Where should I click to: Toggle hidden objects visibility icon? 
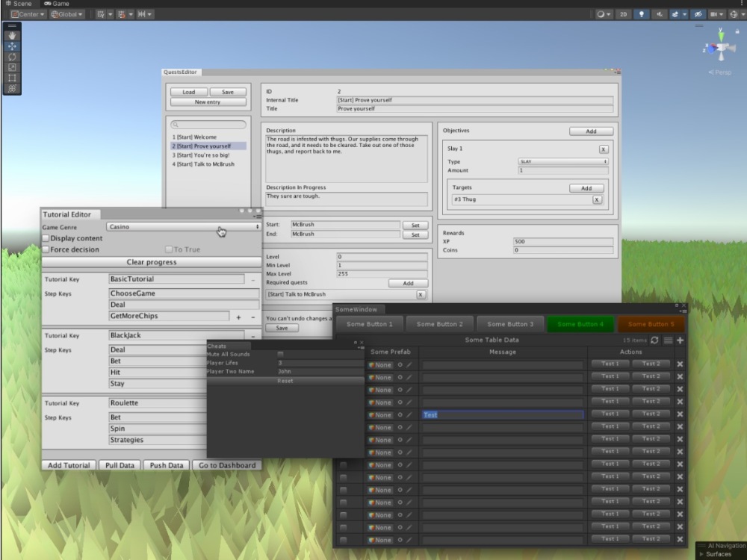click(x=698, y=14)
